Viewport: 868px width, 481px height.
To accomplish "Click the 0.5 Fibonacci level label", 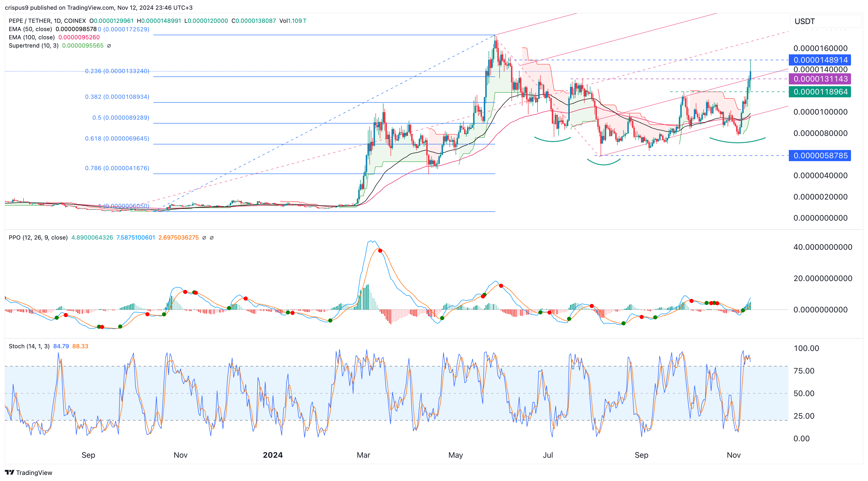I will 121,118.
